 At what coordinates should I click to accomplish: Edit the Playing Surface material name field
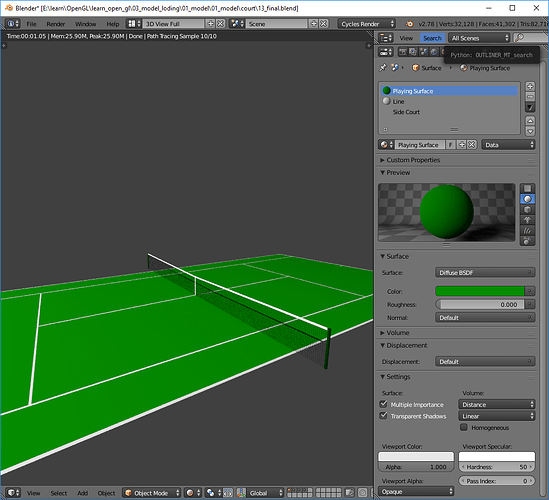420,145
